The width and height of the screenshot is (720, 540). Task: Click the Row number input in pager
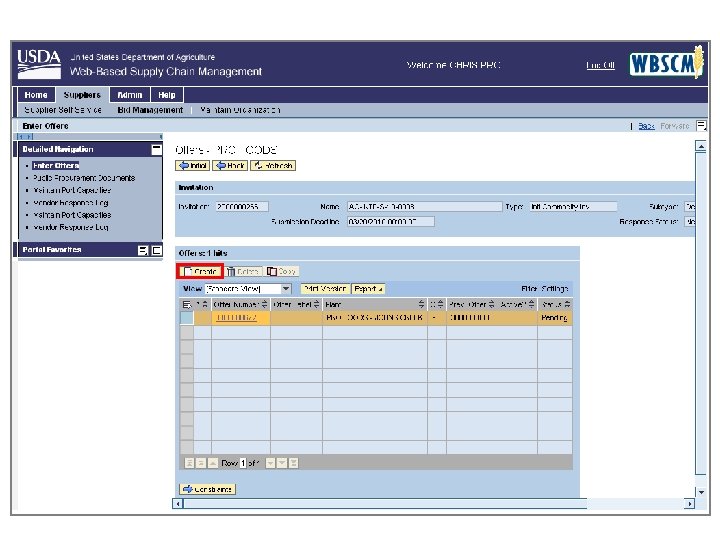pyautogui.click(x=243, y=463)
